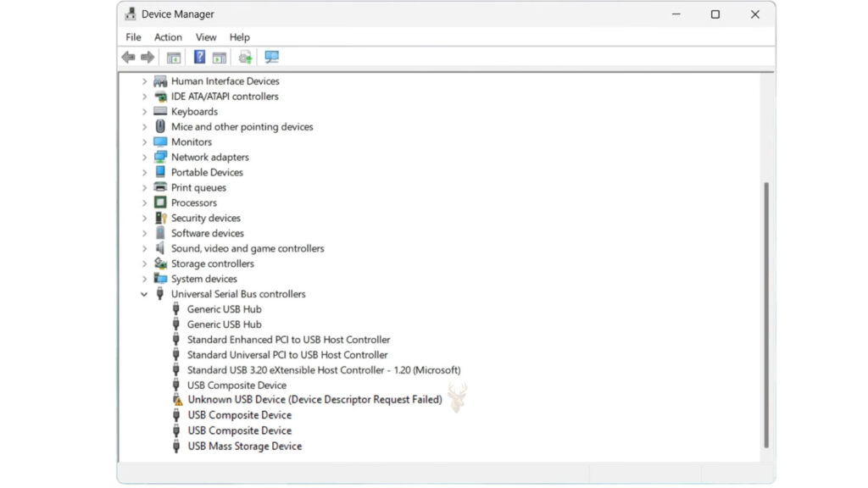
Task: Expand the Monitors node
Action: 144,142
